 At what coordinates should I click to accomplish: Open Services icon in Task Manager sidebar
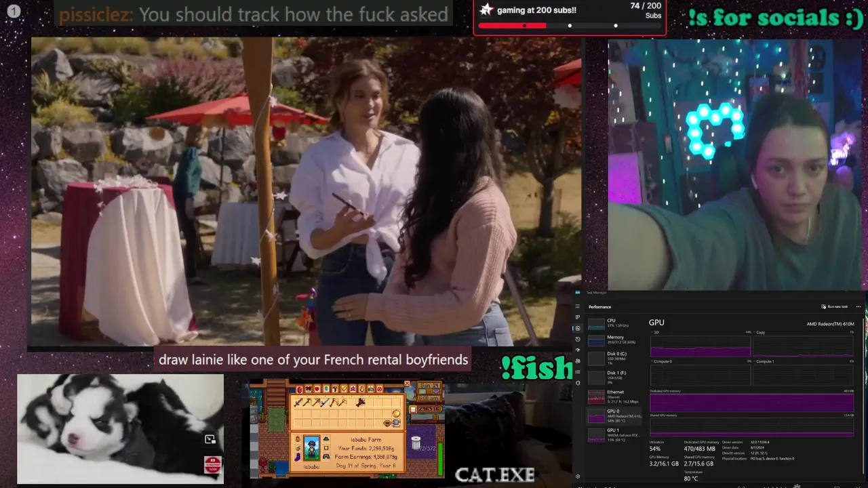tap(578, 383)
